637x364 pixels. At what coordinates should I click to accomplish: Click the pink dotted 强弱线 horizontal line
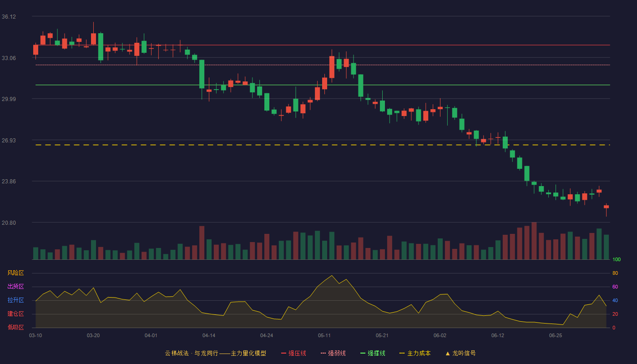(x=323, y=65)
